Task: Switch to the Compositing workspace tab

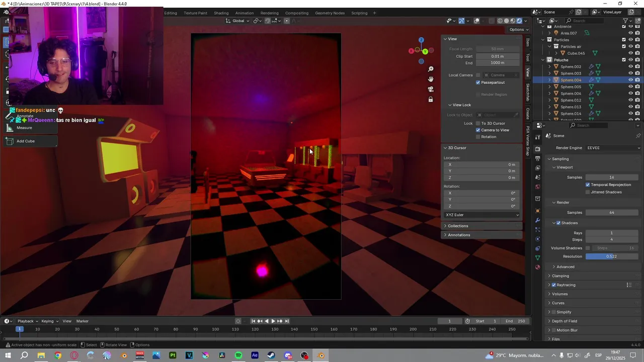Action: tap(297, 13)
